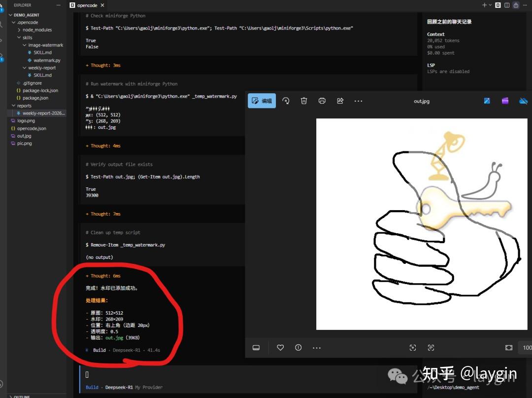The image size is (532, 398).
Task: Click Deepseek-R1 model label below prompt
Action: pos(119,387)
